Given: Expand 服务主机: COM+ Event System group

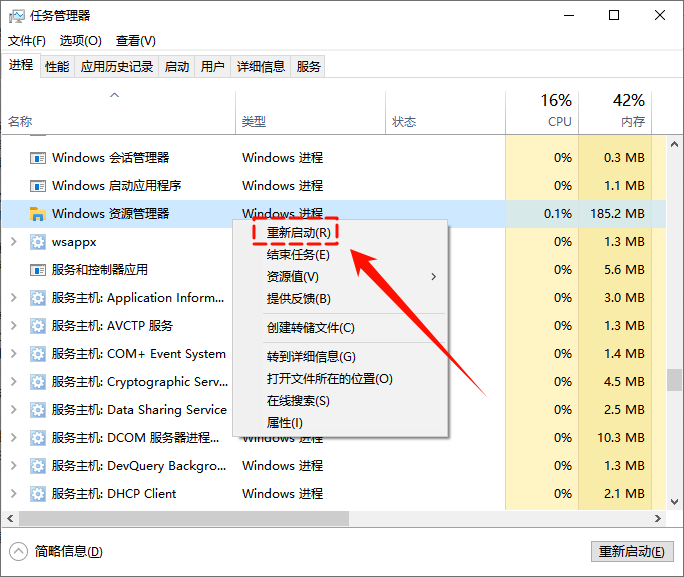Looking at the screenshot, I should (14, 353).
